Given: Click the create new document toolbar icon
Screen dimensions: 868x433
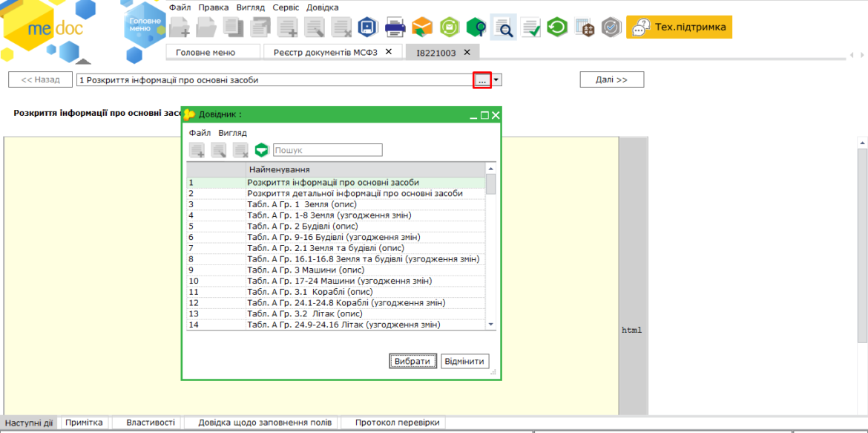Looking at the screenshot, I should pyautogui.click(x=180, y=27).
